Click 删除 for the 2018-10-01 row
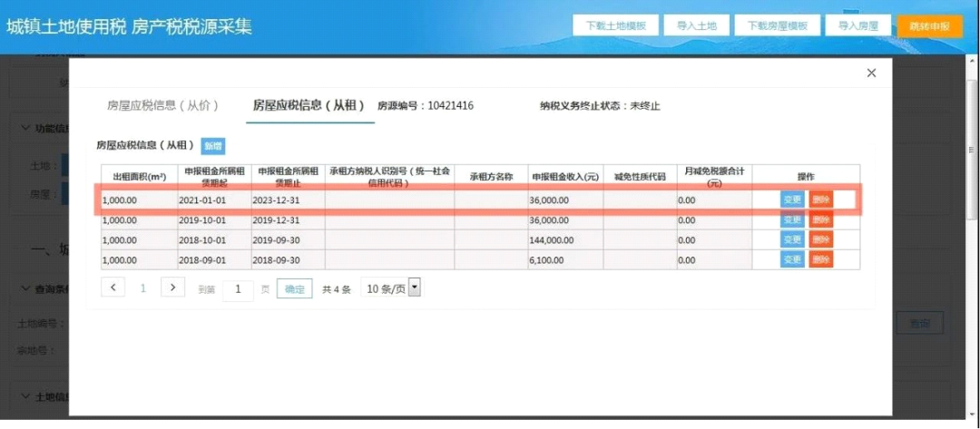The image size is (980, 429). pyautogui.click(x=820, y=239)
